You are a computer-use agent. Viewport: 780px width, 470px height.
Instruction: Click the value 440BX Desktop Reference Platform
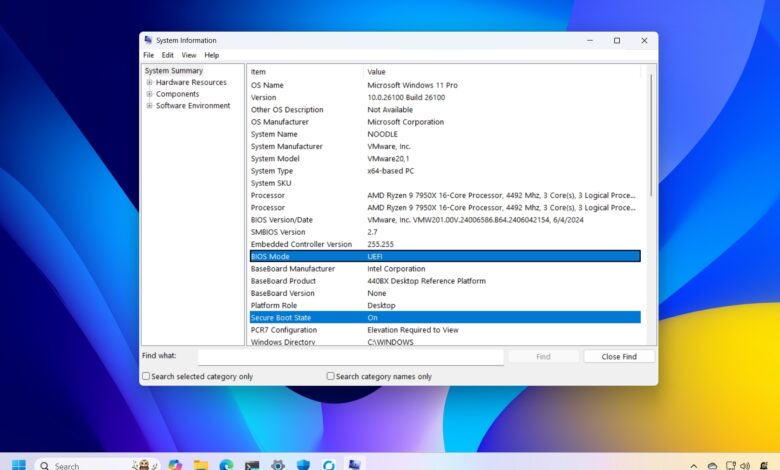click(x=426, y=281)
